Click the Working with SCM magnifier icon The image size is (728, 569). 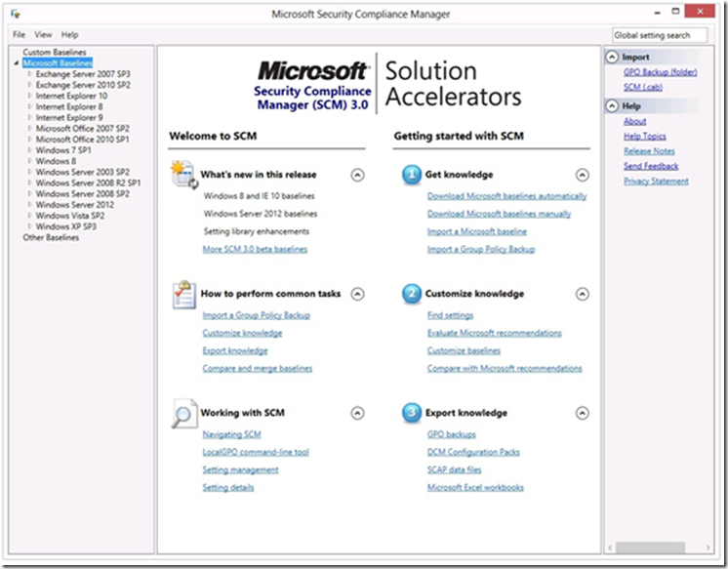(183, 413)
